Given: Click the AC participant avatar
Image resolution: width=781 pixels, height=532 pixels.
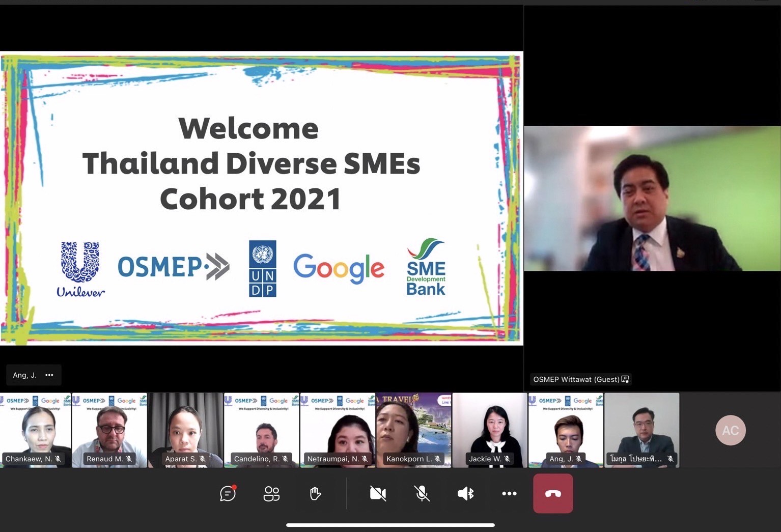Looking at the screenshot, I should click(x=731, y=431).
